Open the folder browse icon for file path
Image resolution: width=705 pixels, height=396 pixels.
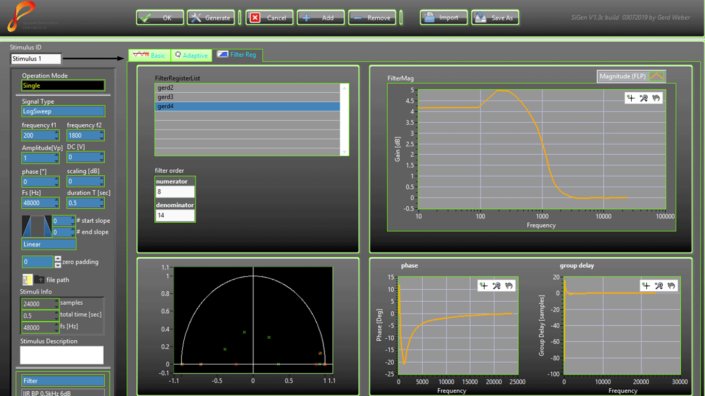point(39,280)
